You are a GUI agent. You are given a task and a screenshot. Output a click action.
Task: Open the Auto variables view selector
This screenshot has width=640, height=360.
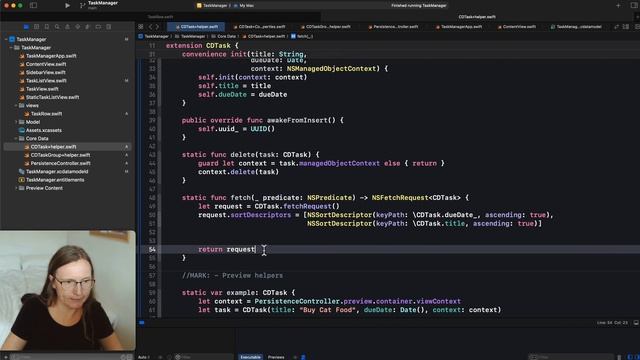coord(143,357)
